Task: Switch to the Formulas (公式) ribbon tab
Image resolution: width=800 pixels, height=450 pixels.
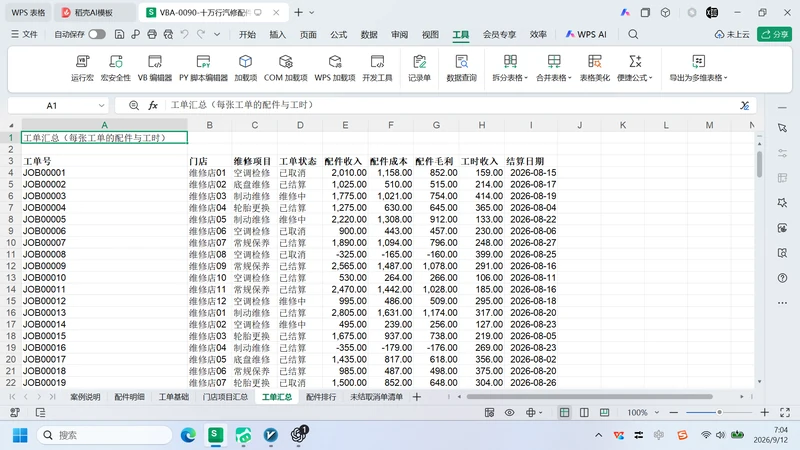Action: (x=338, y=34)
